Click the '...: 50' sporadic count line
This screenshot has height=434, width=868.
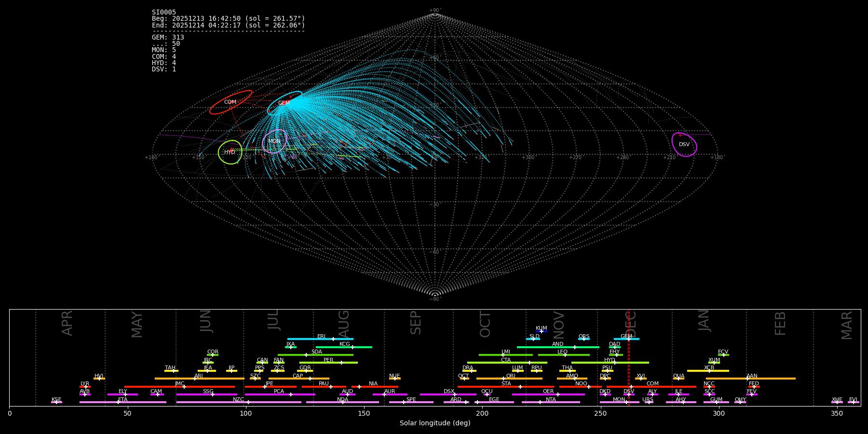click(x=166, y=44)
